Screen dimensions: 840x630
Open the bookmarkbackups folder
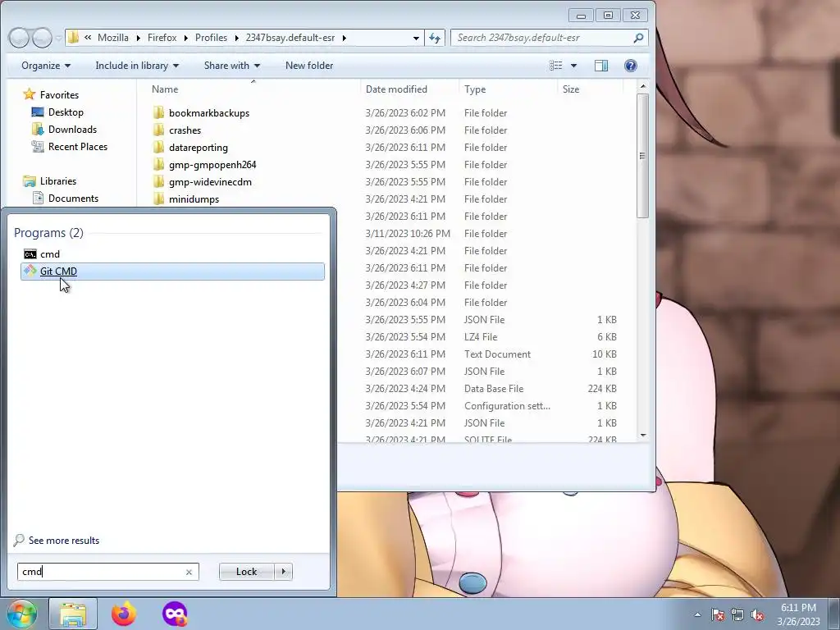point(209,113)
